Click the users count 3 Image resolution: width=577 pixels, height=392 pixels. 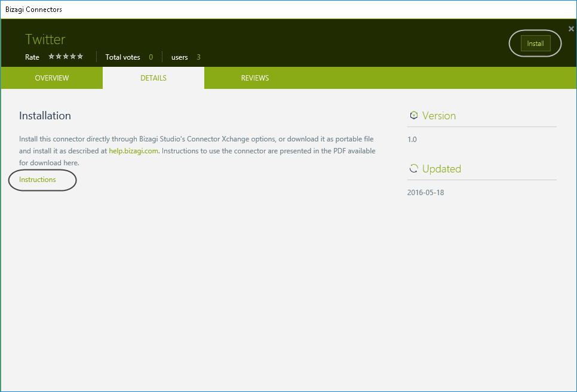[x=199, y=57]
